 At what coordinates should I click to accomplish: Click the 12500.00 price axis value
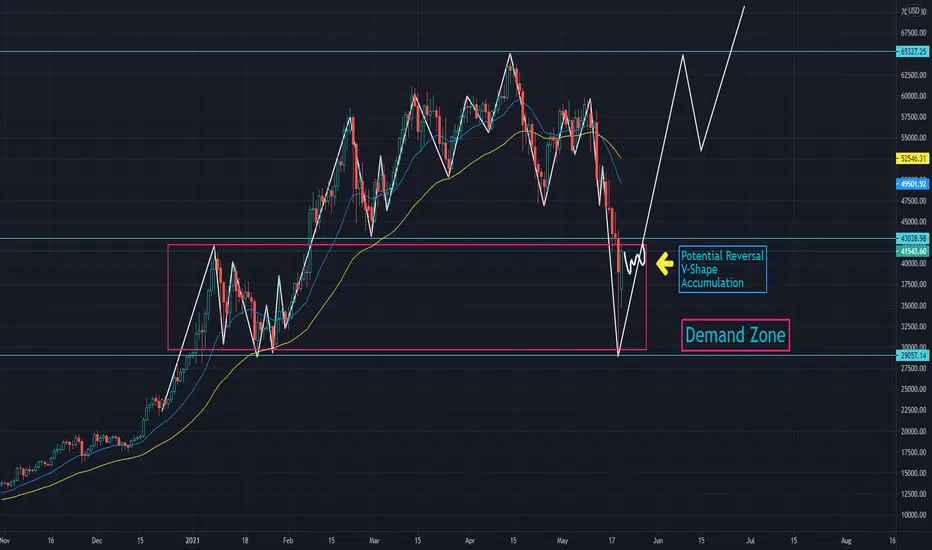point(913,494)
